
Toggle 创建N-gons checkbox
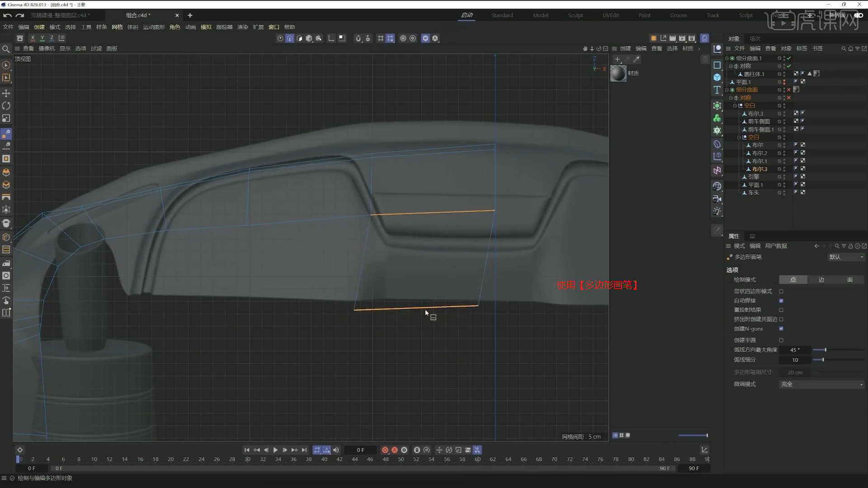781,329
